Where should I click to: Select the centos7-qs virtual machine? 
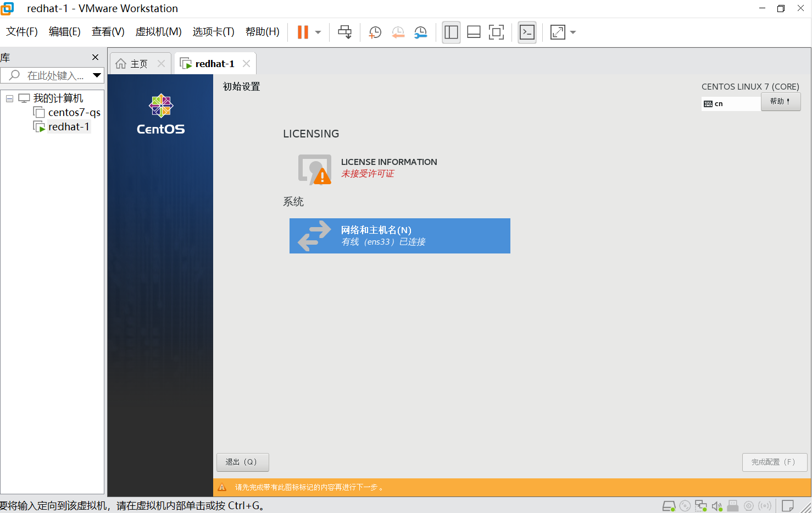point(74,113)
